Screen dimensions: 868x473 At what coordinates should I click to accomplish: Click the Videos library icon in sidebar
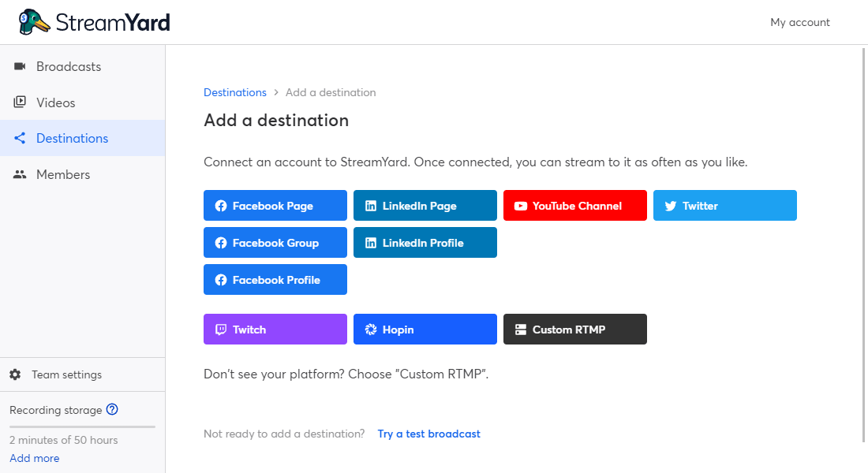click(20, 102)
